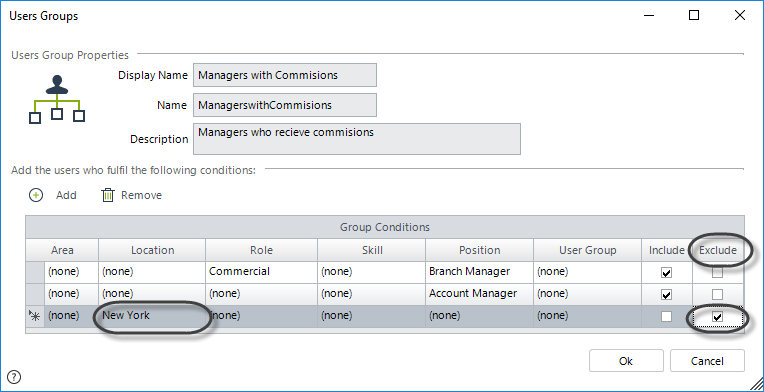Maximize the Users Groups window

pos(694,16)
